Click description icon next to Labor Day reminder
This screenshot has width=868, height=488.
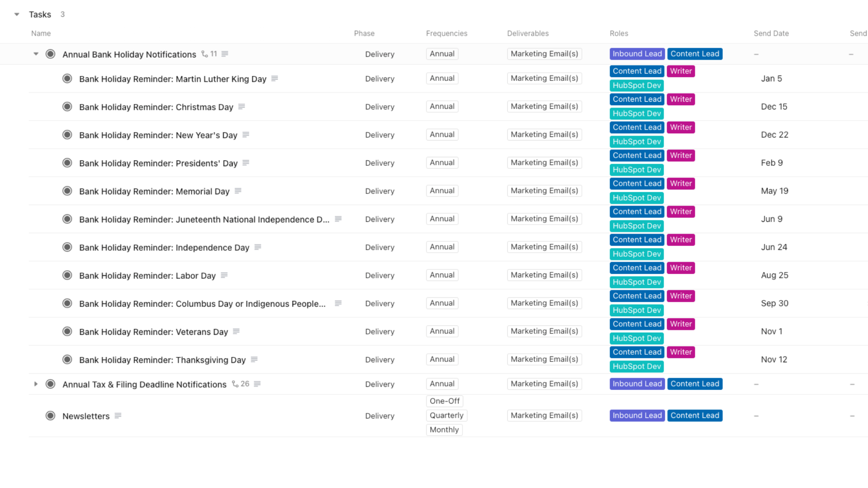coord(224,275)
